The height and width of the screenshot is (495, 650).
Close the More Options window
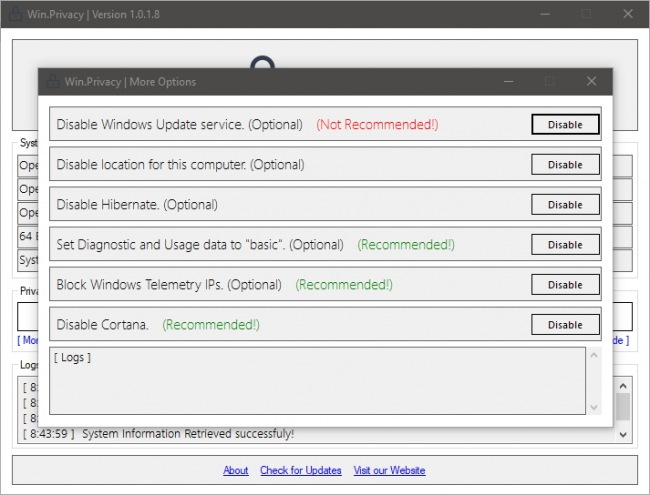(592, 81)
